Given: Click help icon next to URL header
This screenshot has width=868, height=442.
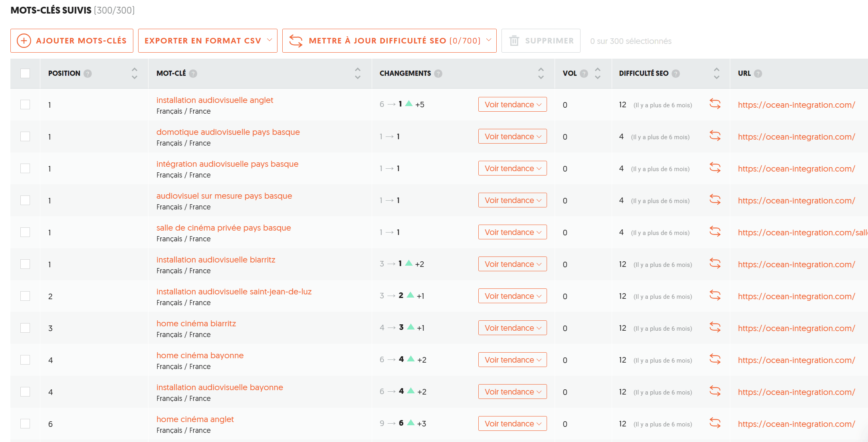Looking at the screenshot, I should point(758,73).
